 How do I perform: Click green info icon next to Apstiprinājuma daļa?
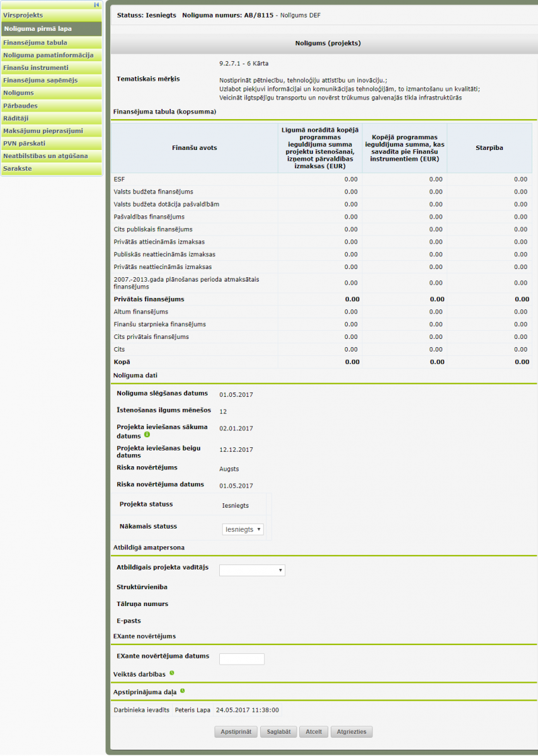point(183,690)
